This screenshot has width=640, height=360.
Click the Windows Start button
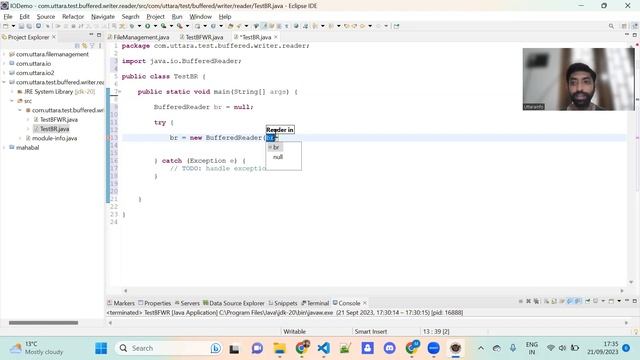coord(101,348)
